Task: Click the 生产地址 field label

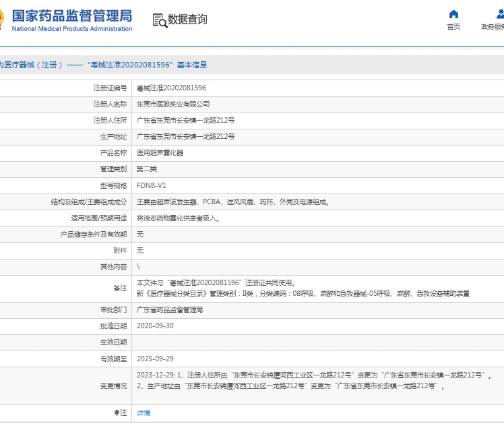Action: [x=113, y=137]
